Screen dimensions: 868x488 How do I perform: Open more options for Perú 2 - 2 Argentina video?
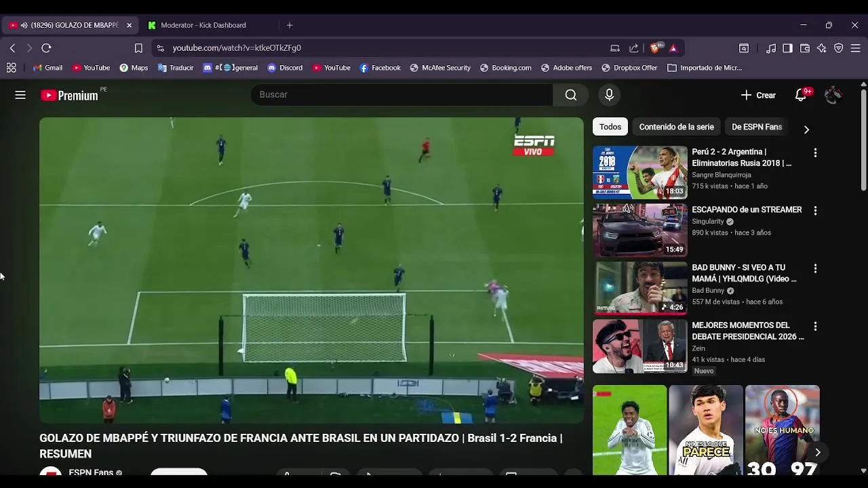tap(815, 153)
